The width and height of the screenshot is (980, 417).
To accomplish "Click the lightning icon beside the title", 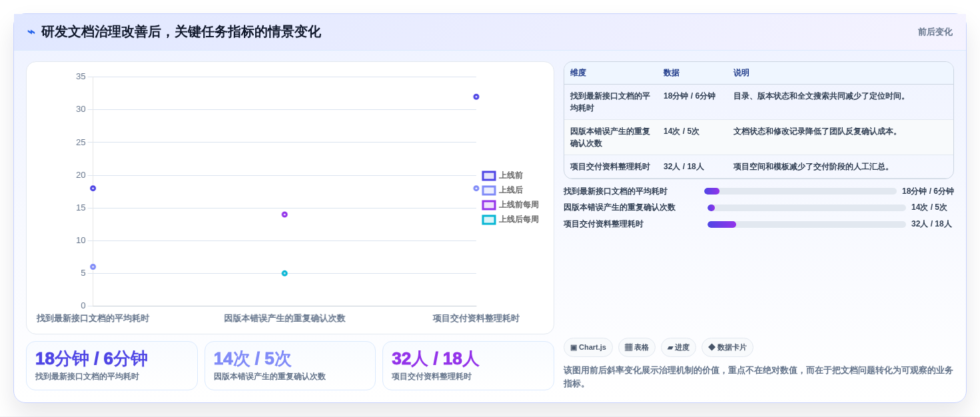I will [31, 32].
